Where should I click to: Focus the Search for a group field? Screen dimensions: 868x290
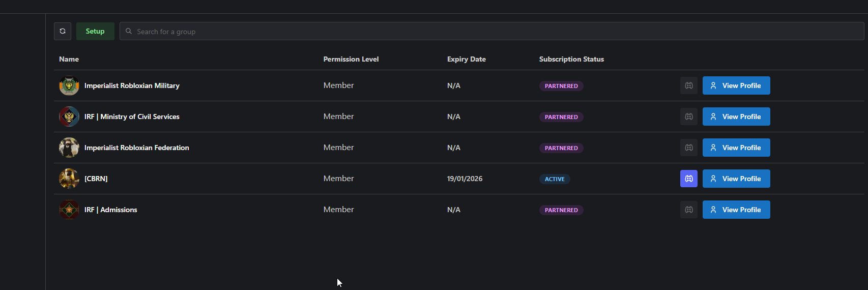click(x=491, y=31)
